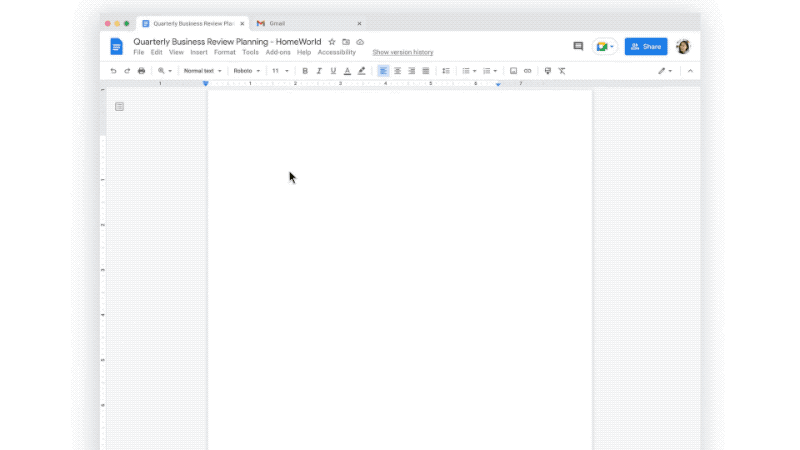
Task: Insert a link with the link icon
Action: [527, 71]
